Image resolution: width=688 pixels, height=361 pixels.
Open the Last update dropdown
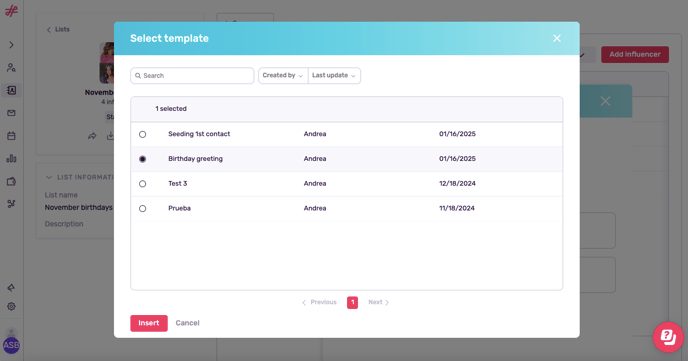[x=334, y=75]
